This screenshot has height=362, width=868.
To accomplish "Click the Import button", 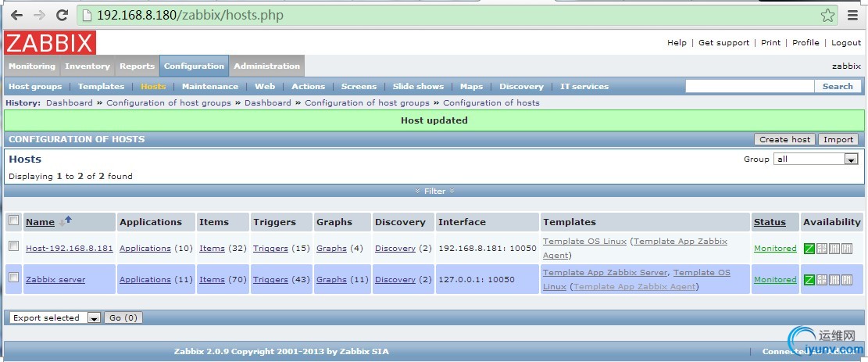I will 838,140.
